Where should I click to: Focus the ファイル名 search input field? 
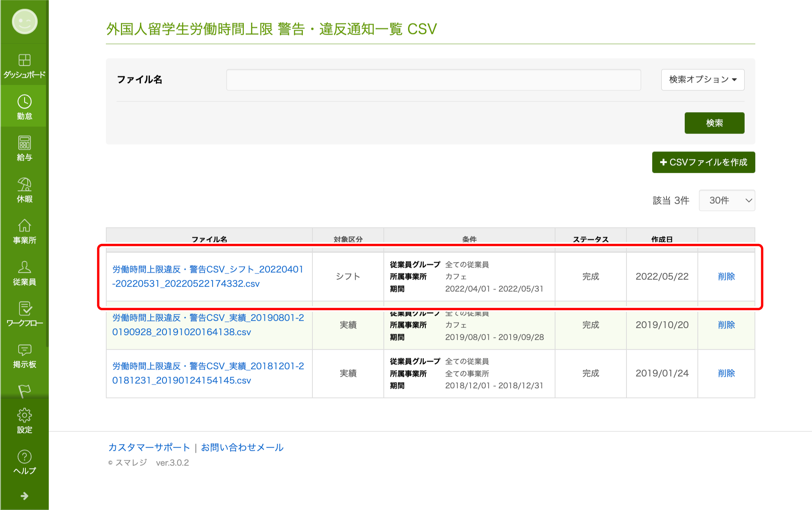[x=433, y=80]
